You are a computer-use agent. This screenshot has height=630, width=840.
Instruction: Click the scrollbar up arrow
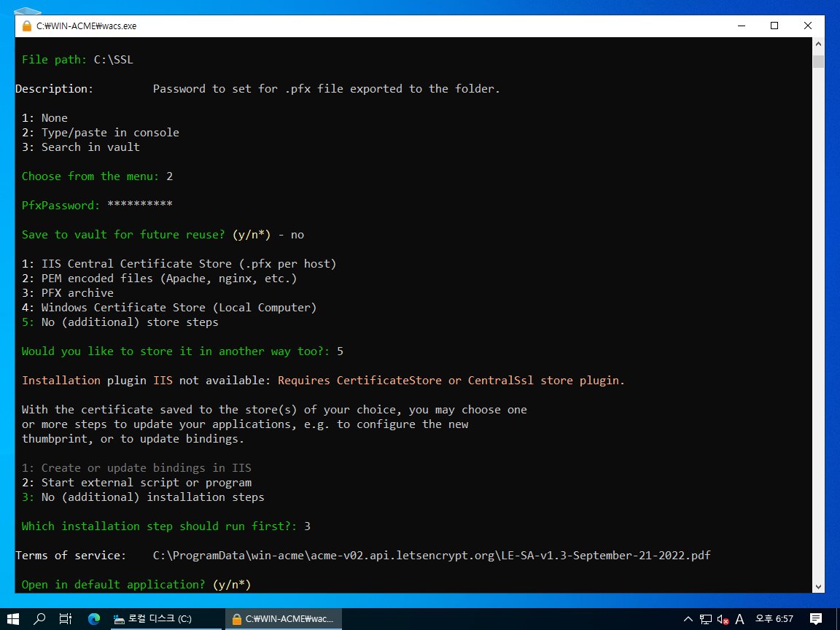tap(818, 44)
